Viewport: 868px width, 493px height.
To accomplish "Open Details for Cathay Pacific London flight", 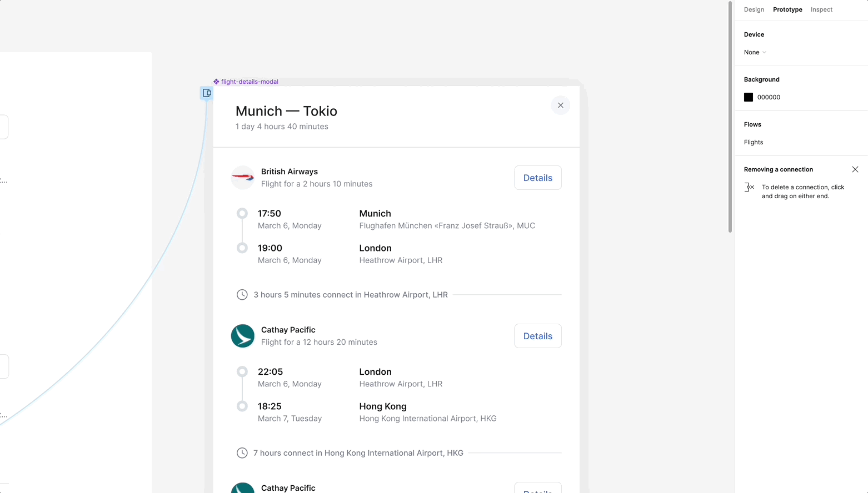I will [x=537, y=336].
